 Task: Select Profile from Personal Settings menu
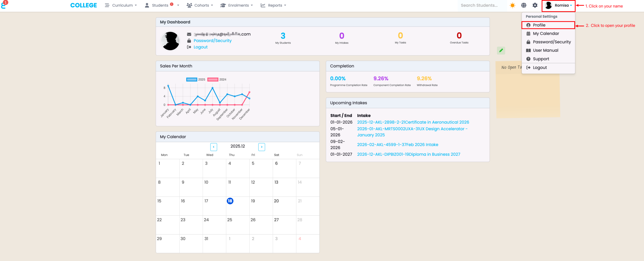coord(539,25)
